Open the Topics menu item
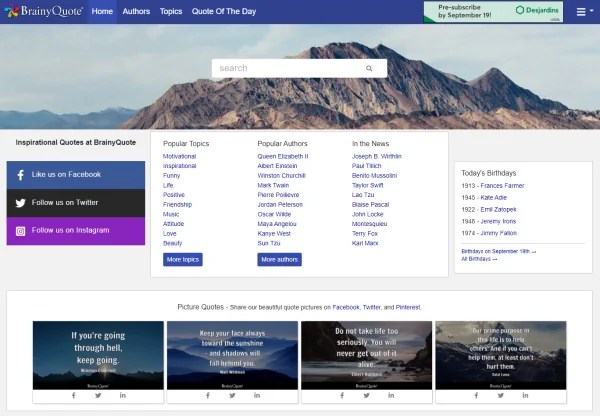 (x=171, y=11)
